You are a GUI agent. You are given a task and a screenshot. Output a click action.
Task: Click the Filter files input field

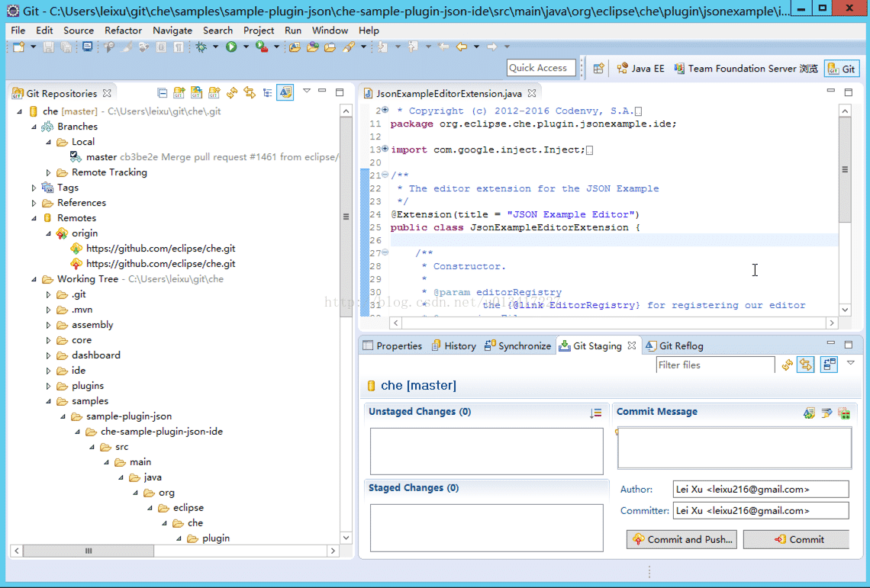coord(715,365)
